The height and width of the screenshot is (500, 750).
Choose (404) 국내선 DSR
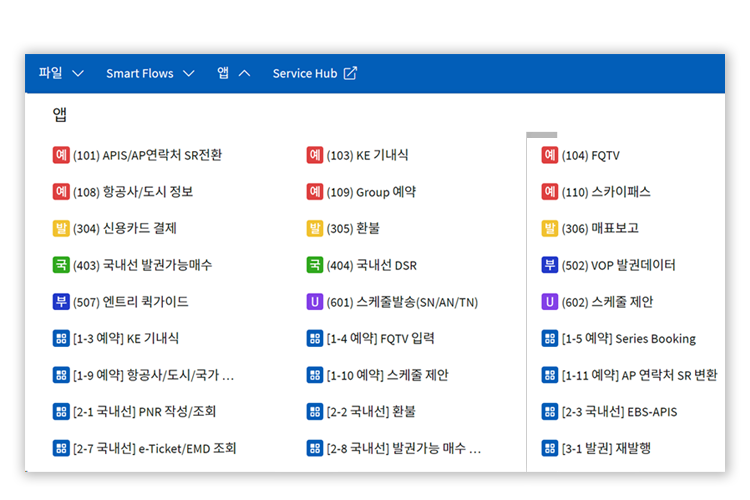pyautogui.click(x=372, y=265)
